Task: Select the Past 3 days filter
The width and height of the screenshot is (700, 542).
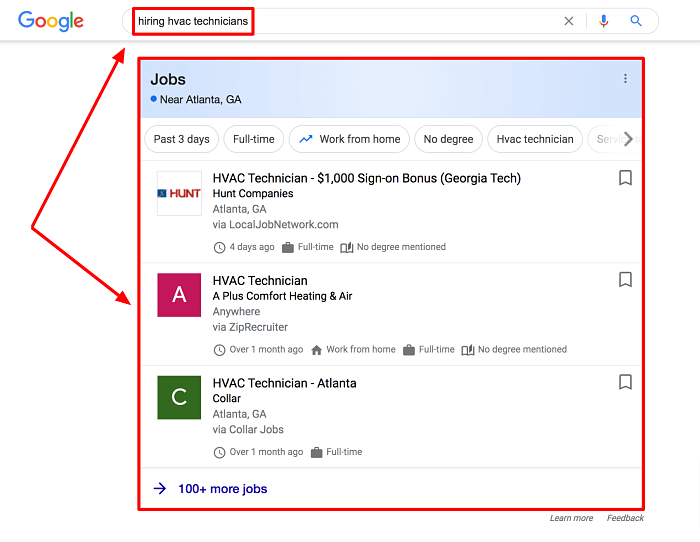Action: click(x=182, y=139)
